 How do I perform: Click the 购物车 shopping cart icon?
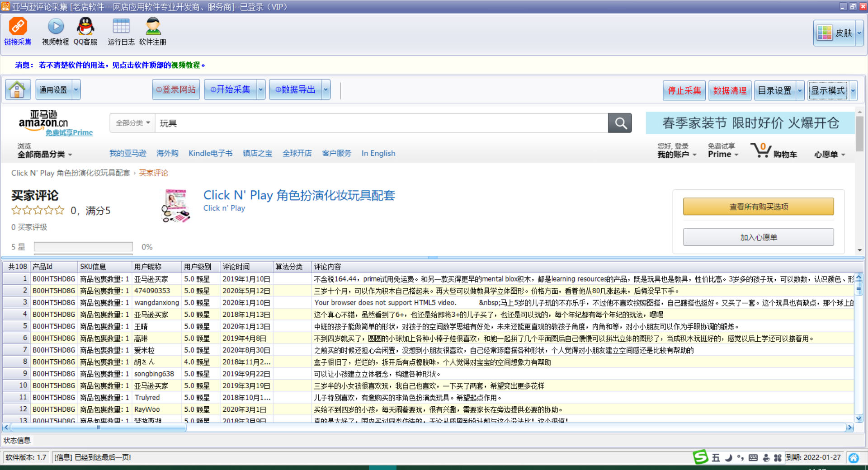(x=774, y=150)
